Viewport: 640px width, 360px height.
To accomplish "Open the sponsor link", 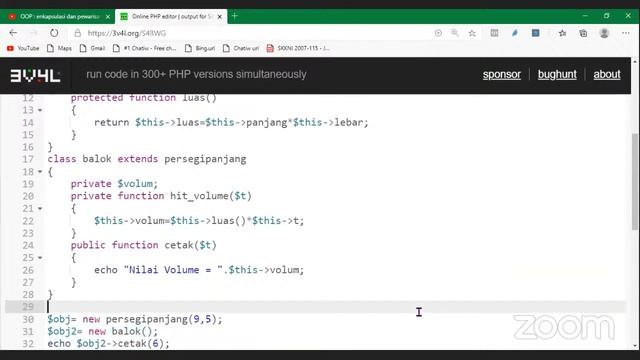I will click(x=502, y=75).
